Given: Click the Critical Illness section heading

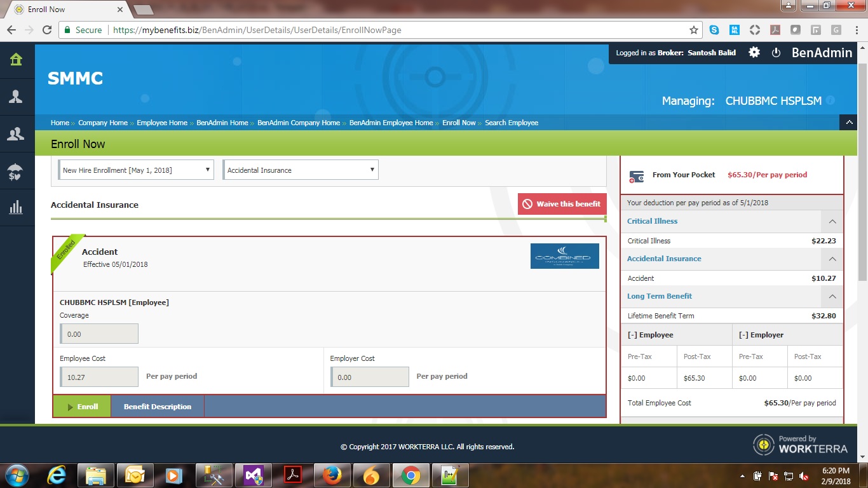Looking at the screenshot, I should 652,221.
